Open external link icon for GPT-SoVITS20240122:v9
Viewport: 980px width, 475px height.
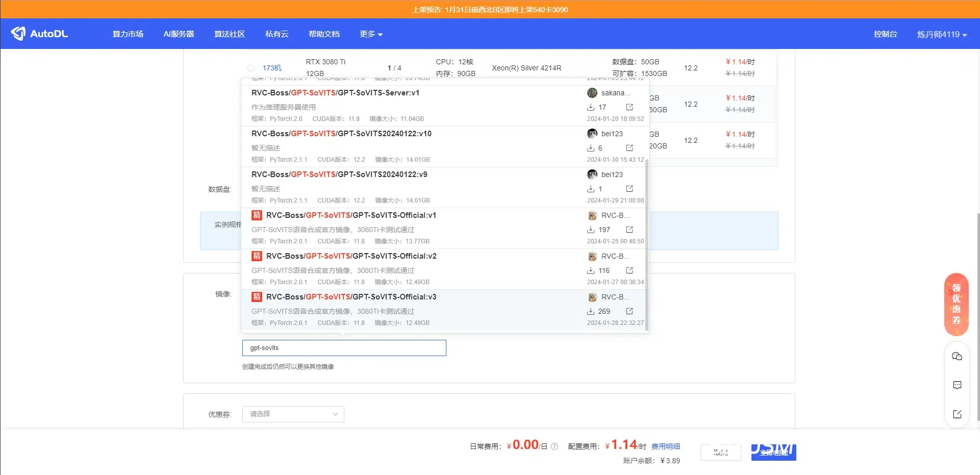click(630, 189)
